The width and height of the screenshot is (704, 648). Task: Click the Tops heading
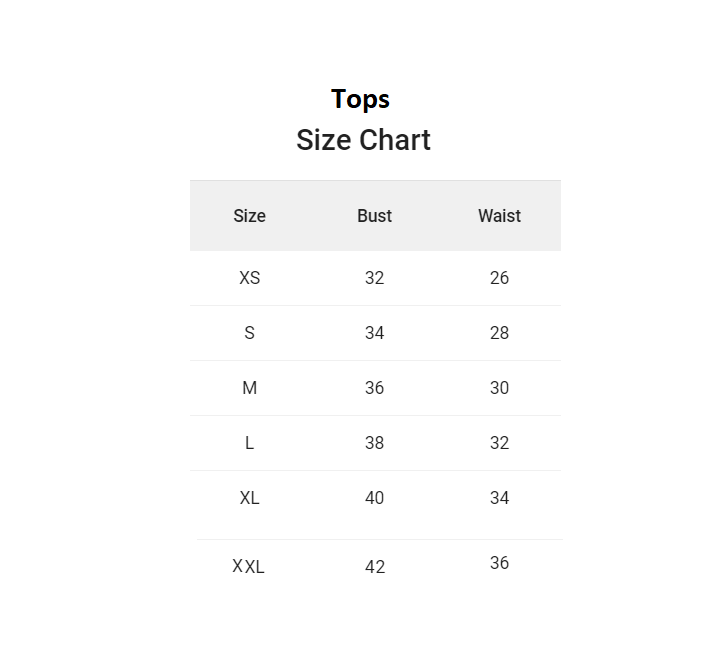360,99
